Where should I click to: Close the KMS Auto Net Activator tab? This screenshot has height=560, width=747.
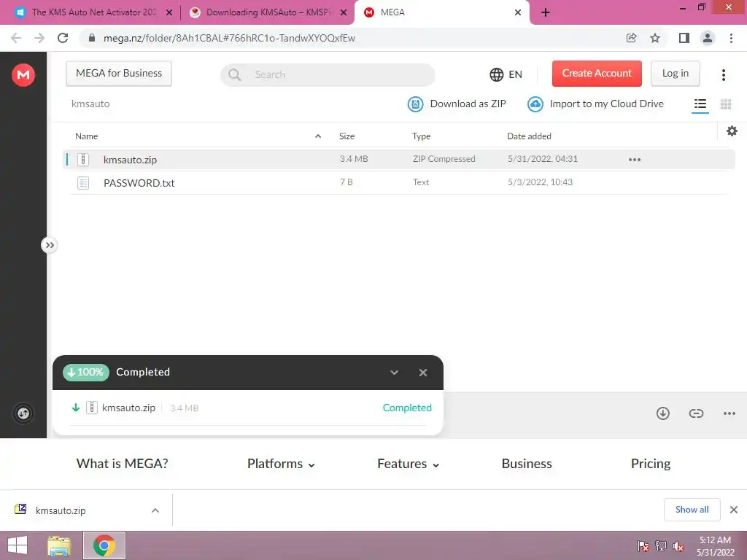[169, 12]
